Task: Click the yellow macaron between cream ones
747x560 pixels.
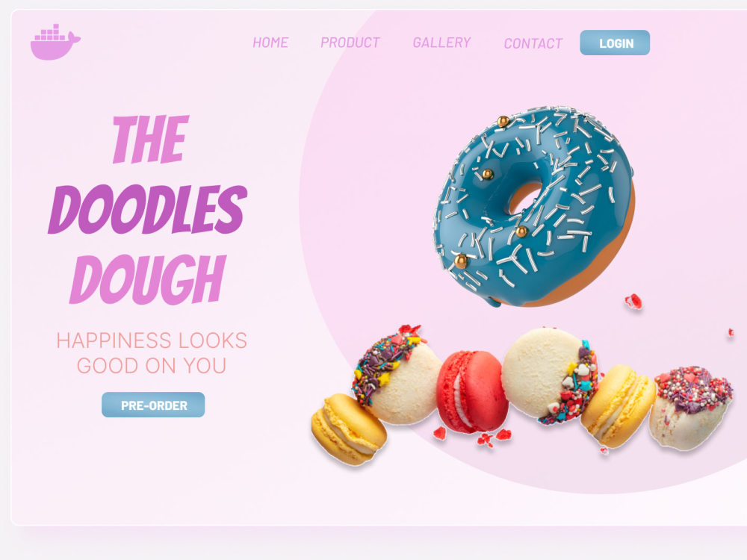Action: point(618,405)
